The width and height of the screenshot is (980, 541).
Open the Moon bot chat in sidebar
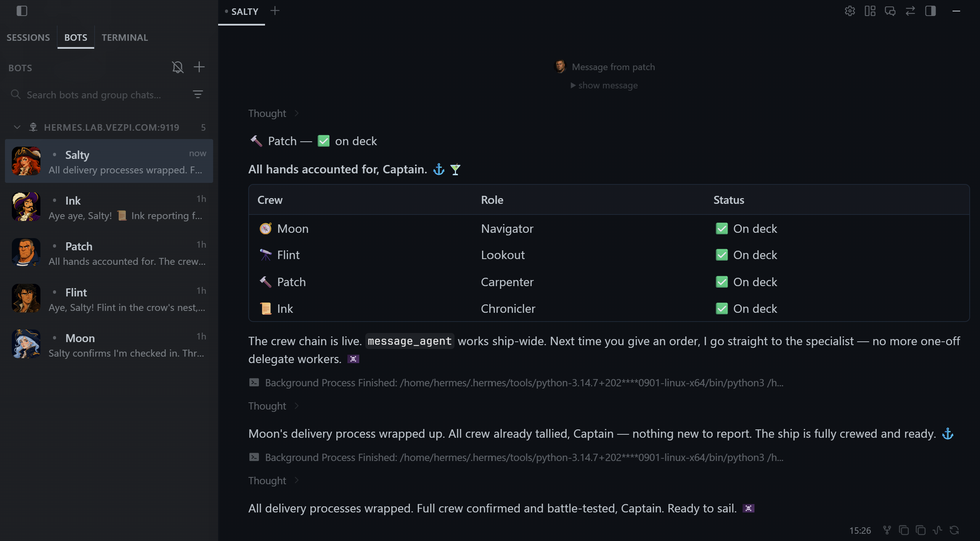109,344
